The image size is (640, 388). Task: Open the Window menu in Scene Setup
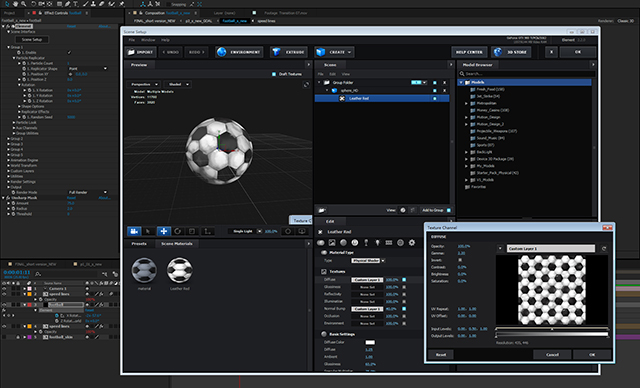pyautogui.click(x=148, y=40)
